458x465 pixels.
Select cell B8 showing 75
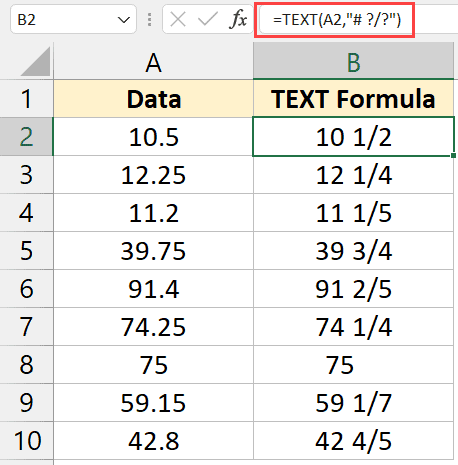coord(353,365)
